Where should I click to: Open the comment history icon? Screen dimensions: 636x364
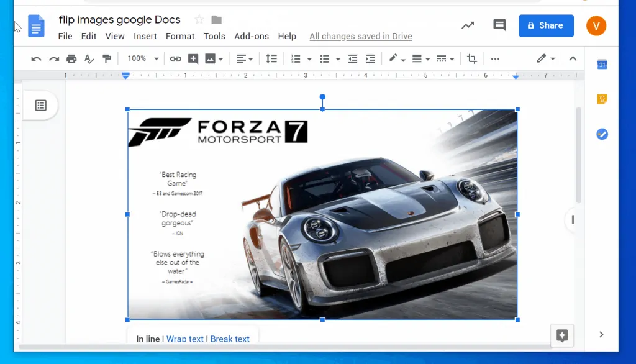point(499,25)
